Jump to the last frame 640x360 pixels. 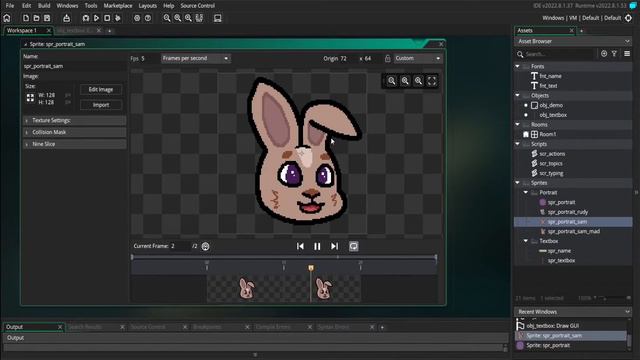[334, 246]
